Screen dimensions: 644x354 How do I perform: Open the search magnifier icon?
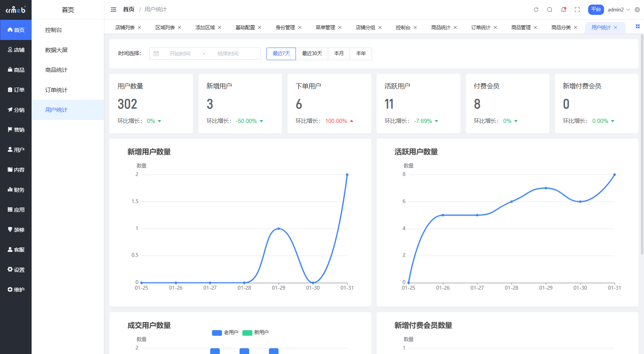click(x=550, y=10)
